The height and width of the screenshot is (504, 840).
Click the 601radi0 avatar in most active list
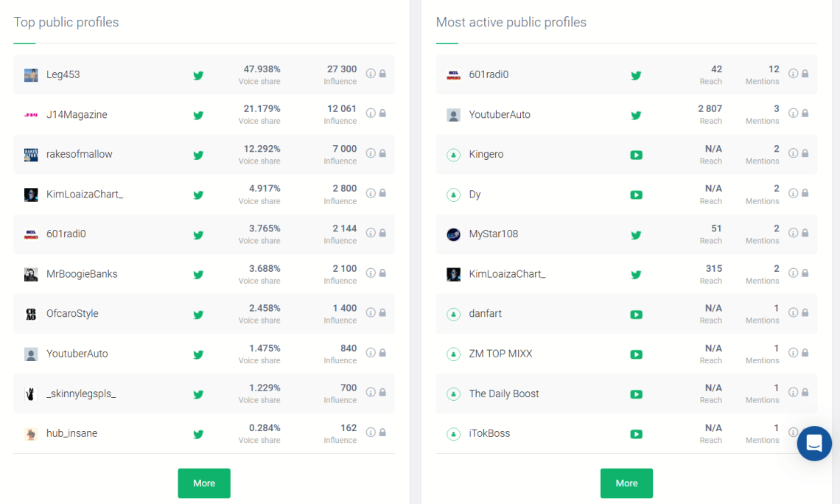(454, 75)
